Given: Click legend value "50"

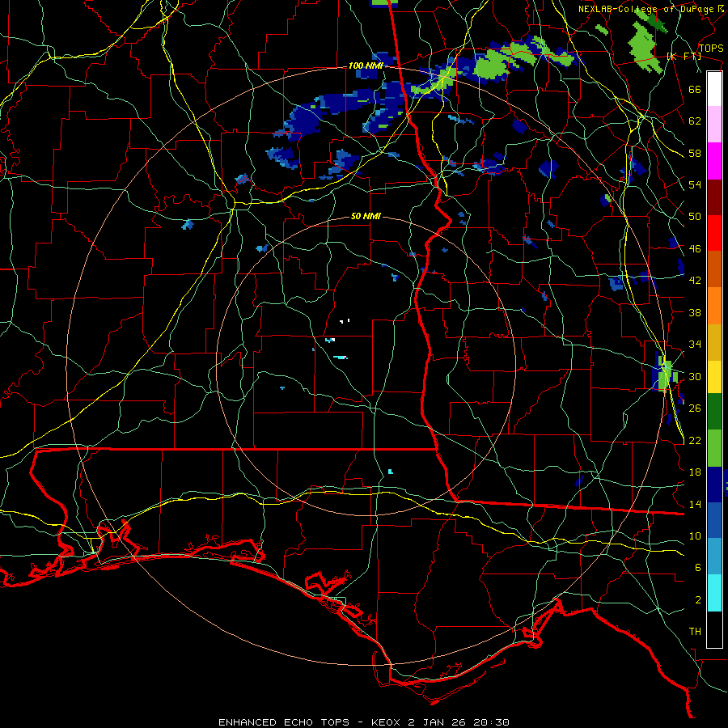Looking at the screenshot, I should coord(695,217).
